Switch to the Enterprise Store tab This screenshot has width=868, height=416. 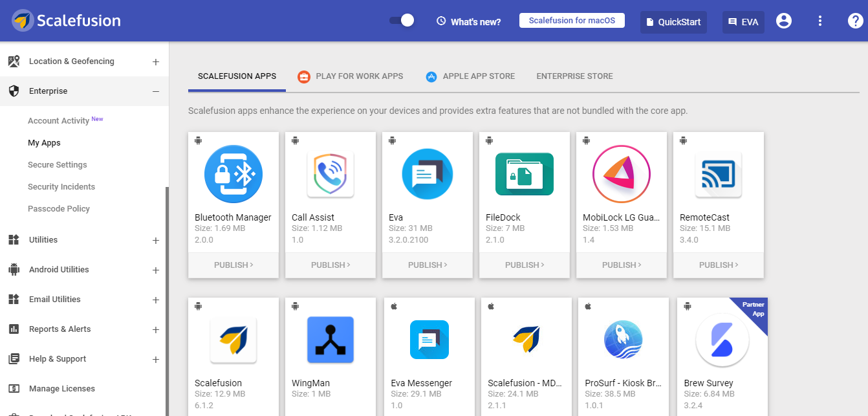click(574, 76)
